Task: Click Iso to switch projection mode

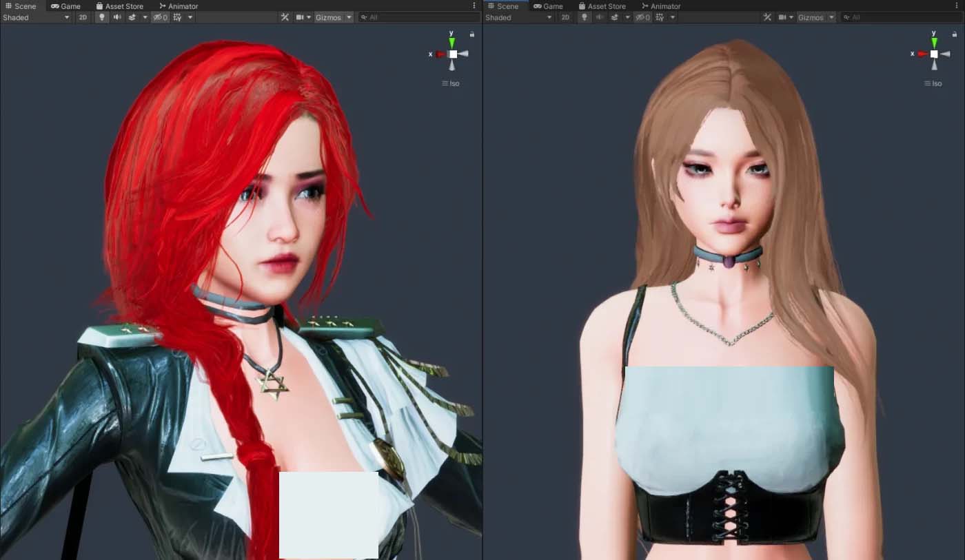Action: point(453,83)
